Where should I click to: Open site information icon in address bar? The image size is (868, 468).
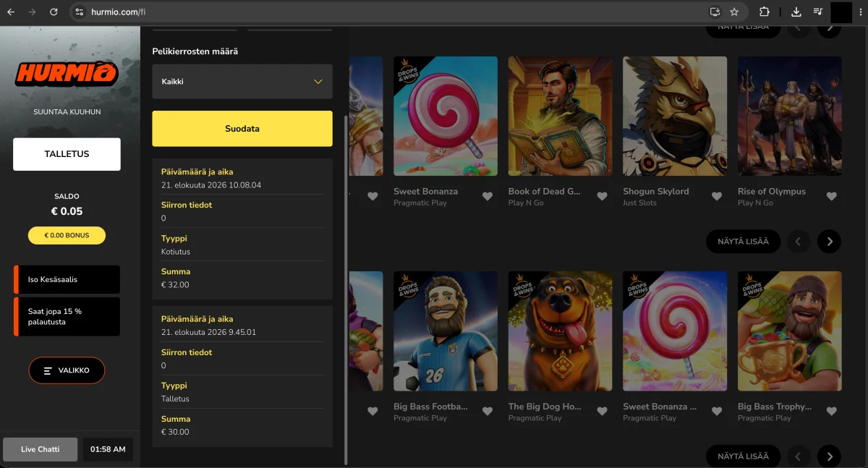pyautogui.click(x=80, y=12)
